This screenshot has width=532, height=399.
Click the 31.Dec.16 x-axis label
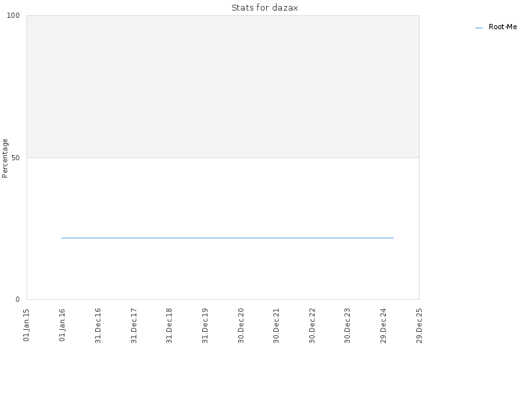pyautogui.click(x=98, y=326)
